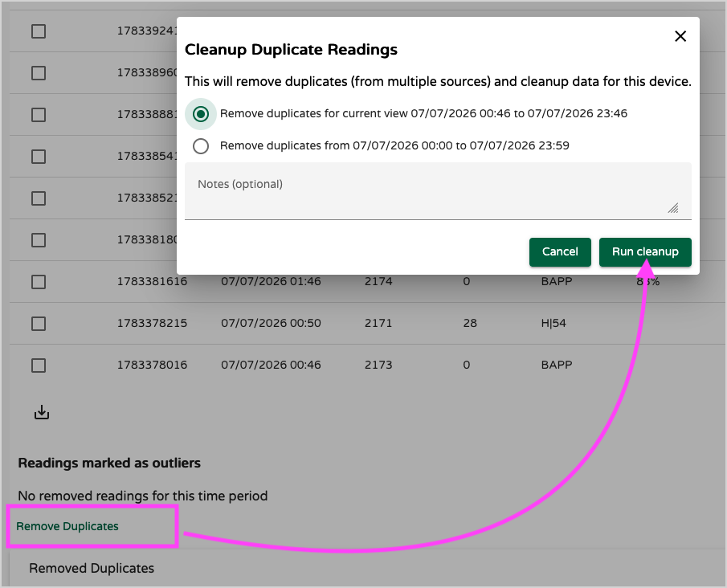Click the Cancel button

[560, 251]
